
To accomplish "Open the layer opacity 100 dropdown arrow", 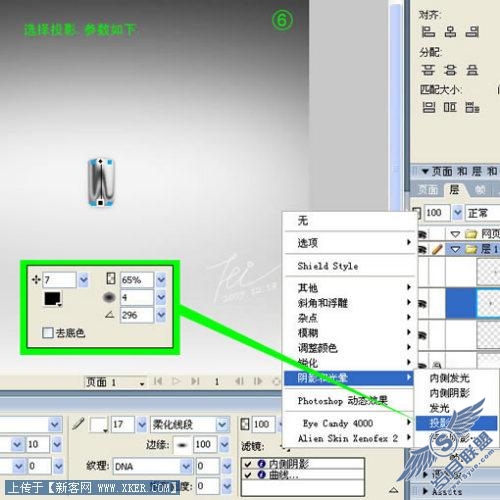I will 458,213.
